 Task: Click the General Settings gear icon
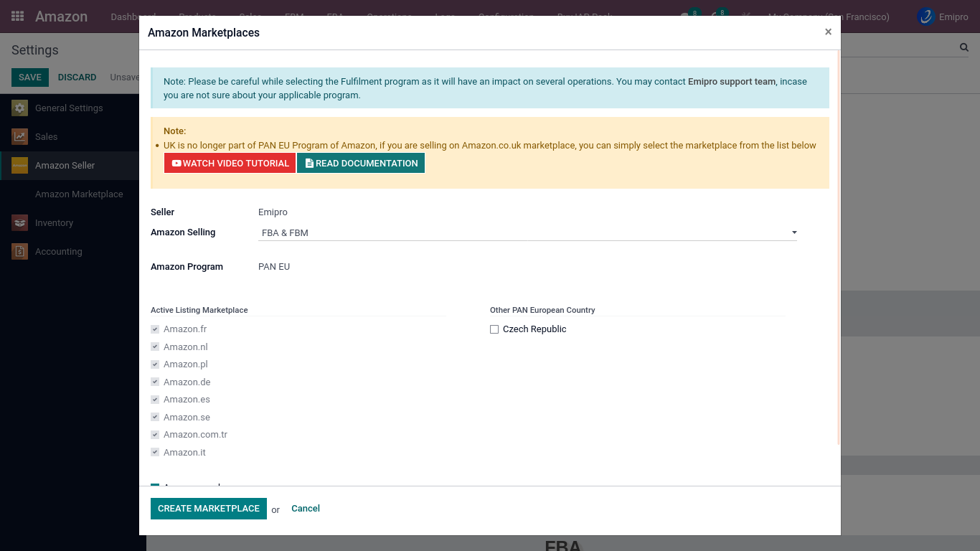point(19,108)
